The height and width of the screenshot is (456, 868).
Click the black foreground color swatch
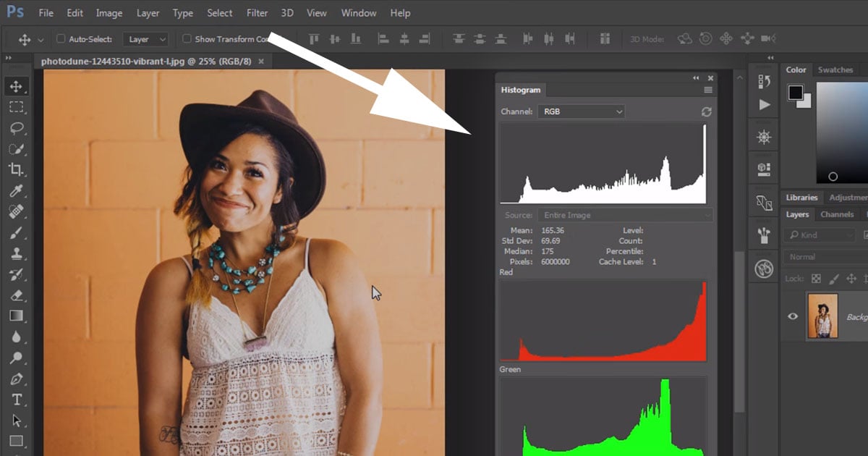coord(796,93)
